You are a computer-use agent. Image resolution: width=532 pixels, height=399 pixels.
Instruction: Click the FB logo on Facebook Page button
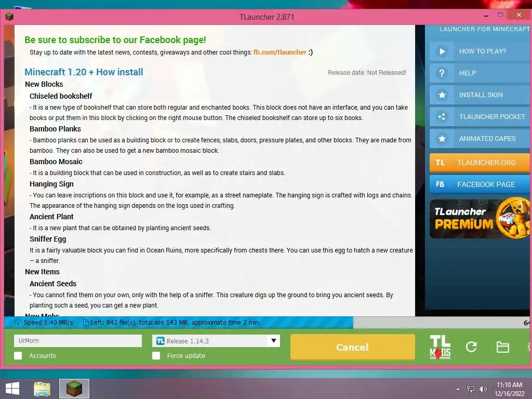440,184
